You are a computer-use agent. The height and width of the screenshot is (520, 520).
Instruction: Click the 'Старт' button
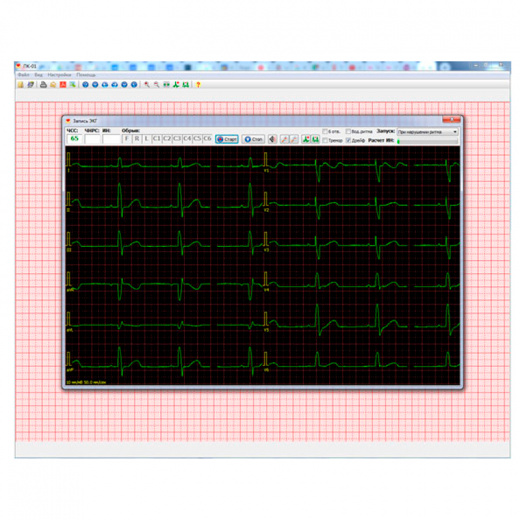[x=227, y=139]
